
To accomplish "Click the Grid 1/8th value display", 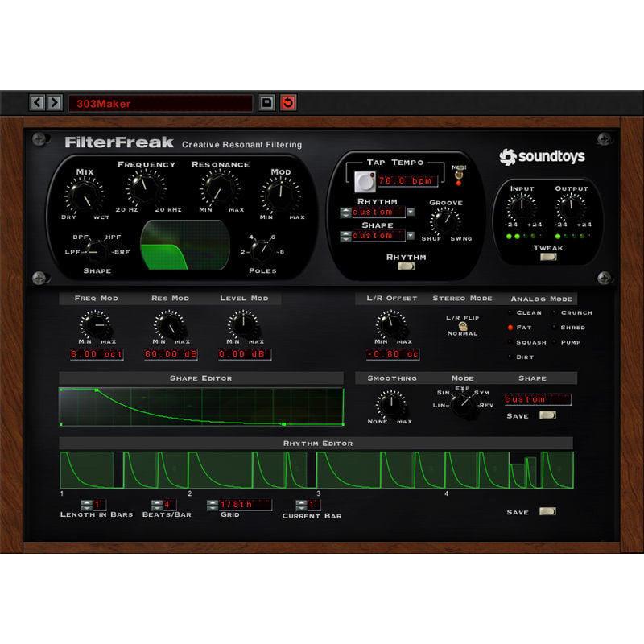I will 246,505.
